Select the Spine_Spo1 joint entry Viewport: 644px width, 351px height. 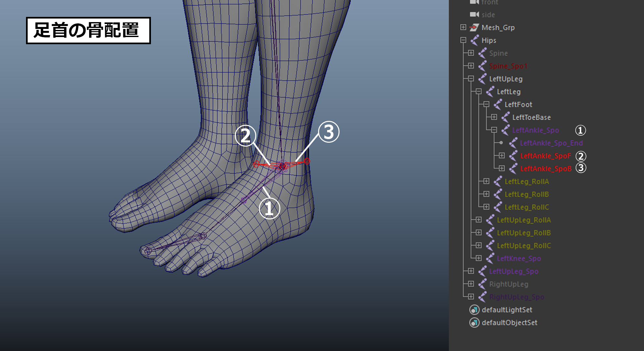coord(508,66)
